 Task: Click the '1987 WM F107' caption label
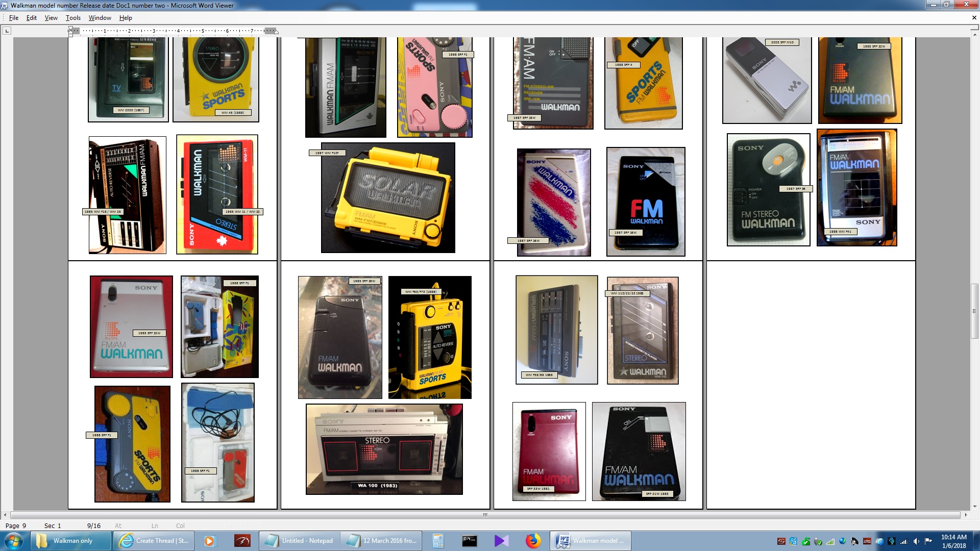(327, 153)
